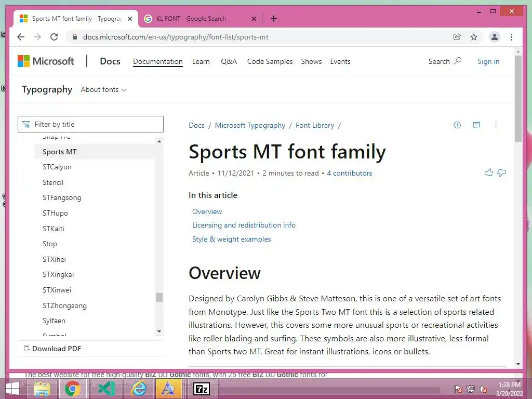The width and height of the screenshot is (532, 399).
Task: Open the Shows menu item
Action: point(311,61)
